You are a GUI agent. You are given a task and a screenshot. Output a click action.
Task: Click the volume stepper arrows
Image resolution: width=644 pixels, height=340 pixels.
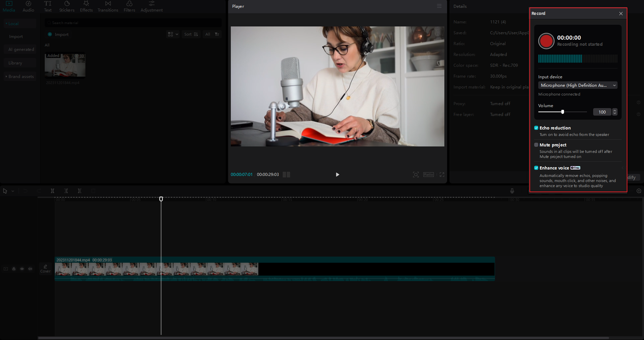615,112
